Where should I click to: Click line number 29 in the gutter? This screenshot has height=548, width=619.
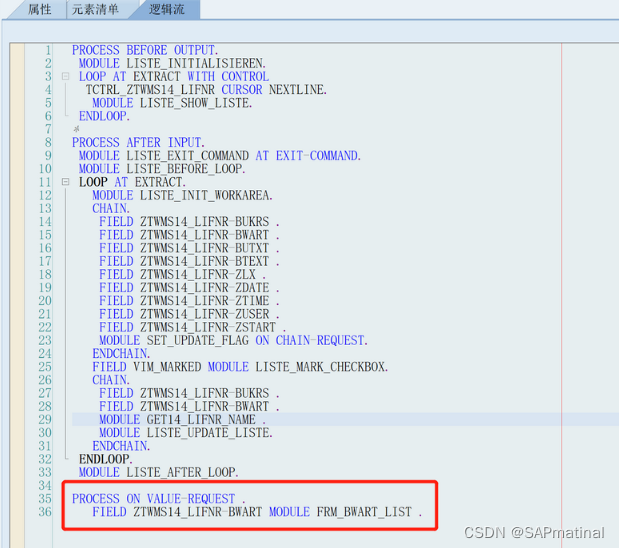[45, 420]
